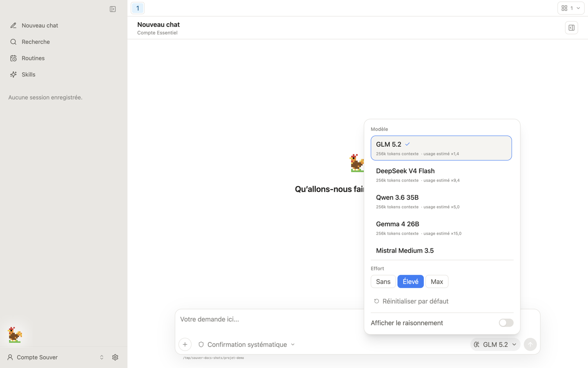This screenshot has height=368, width=588.
Task: Open Confirmation systématique dropdown
Action: coord(247,344)
